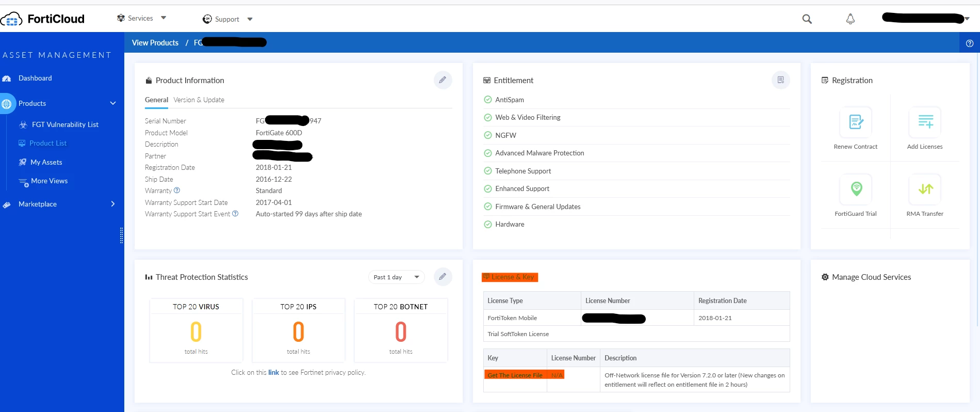Image resolution: width=980 pixels, height=412 pixels.
Task: Expand the Services dropdown arrow
Action: pos(164,18)
